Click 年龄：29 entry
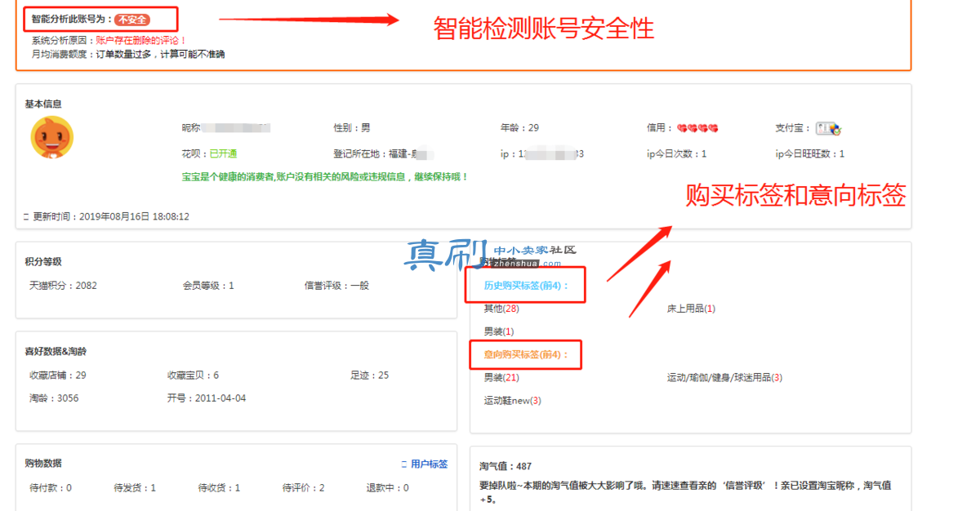Screen dimensions: 980x511 click(x=519, y=128)
